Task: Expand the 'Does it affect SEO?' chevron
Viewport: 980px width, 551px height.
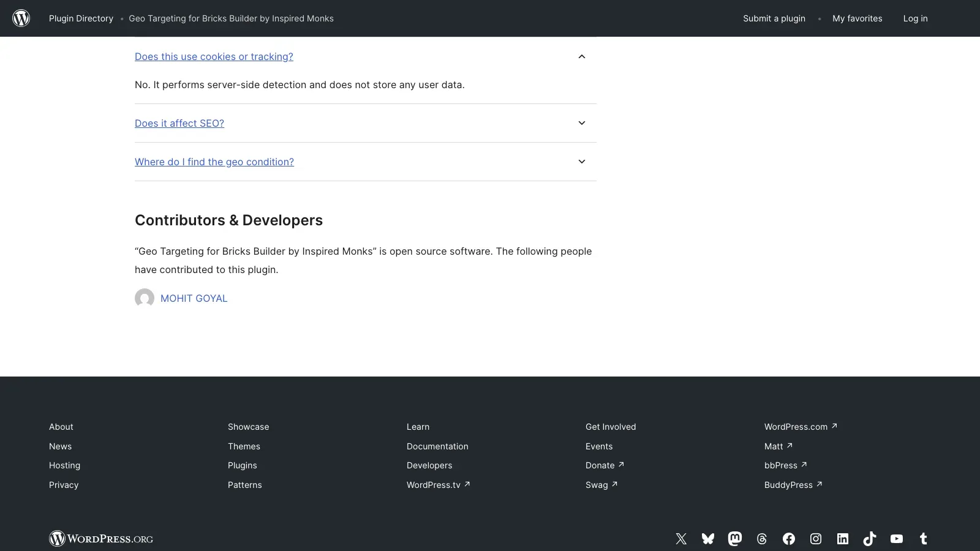Action: 582,123
